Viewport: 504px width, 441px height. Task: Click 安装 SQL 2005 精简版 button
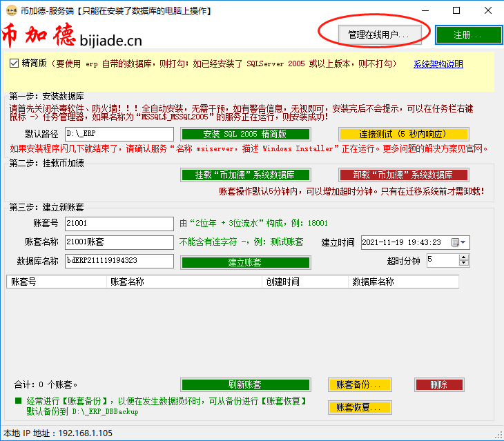coord(245,134)
